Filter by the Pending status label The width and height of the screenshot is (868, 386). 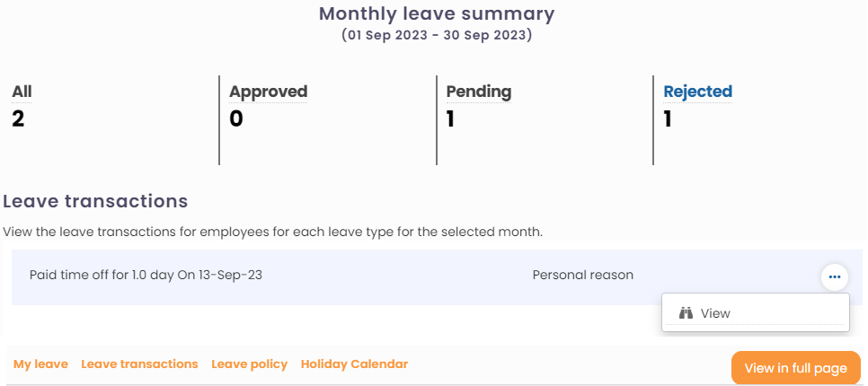[479, 92]
